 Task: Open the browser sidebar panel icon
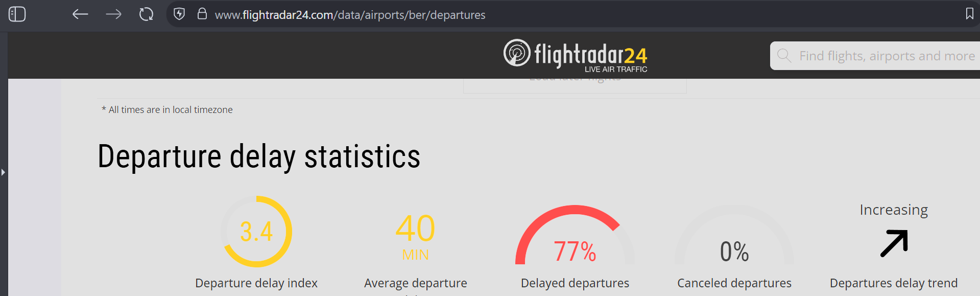tap(17, 14)
